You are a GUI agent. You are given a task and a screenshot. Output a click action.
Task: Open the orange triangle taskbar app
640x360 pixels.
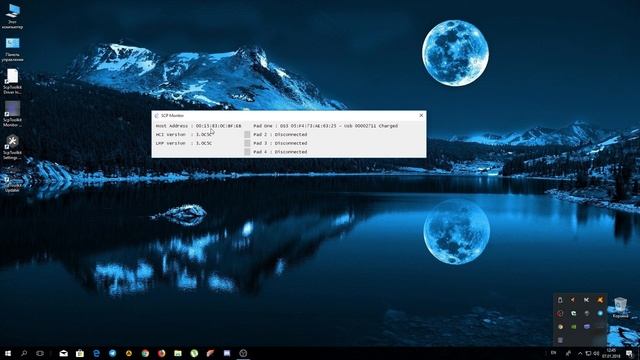click(129, 353)
